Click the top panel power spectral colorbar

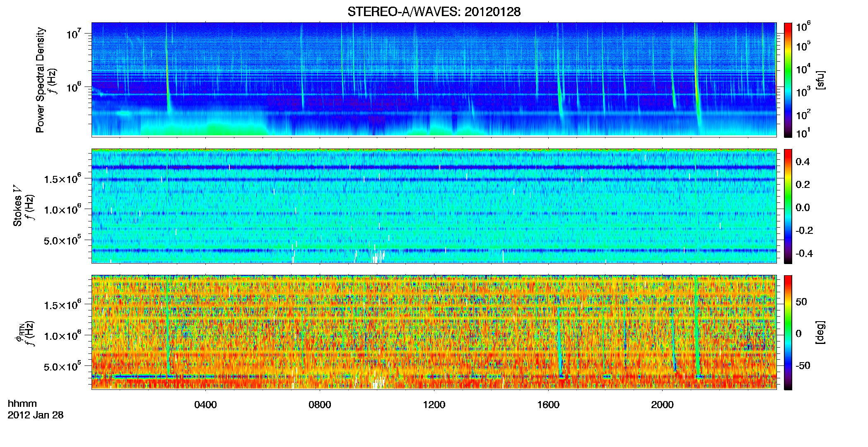click(788, 80)
